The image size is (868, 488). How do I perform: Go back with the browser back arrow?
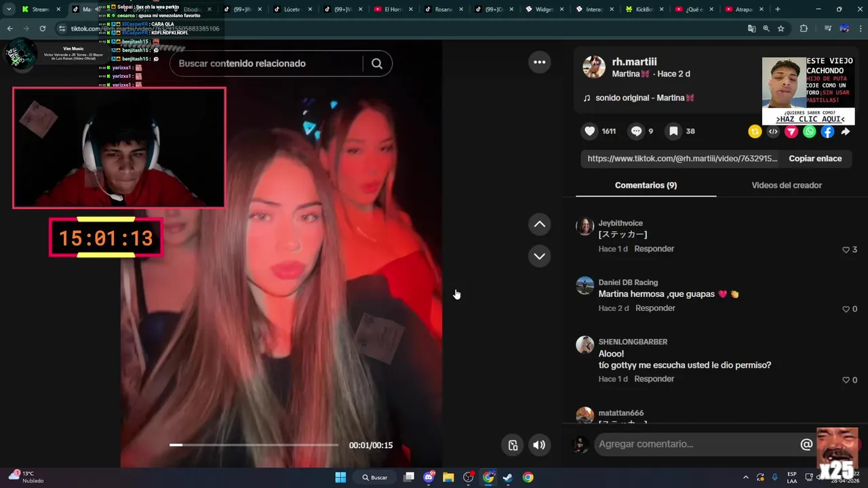pos(9,28)
